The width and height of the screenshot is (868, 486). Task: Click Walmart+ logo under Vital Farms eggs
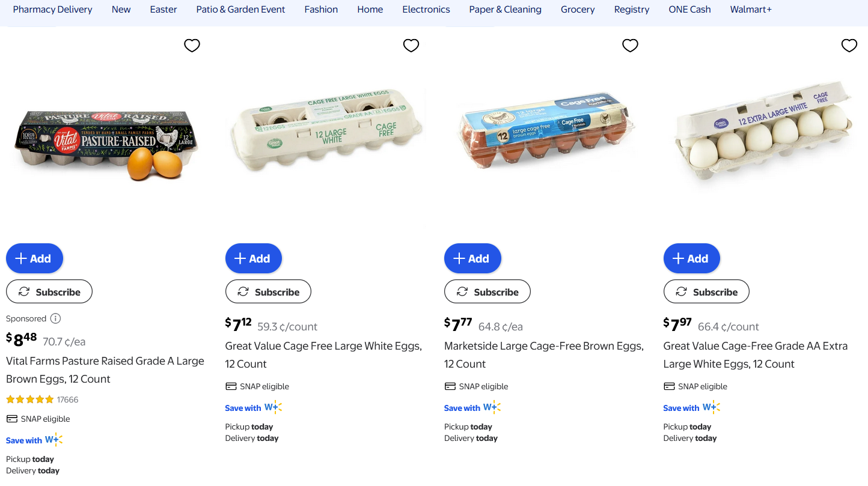[x=53, y=440]
